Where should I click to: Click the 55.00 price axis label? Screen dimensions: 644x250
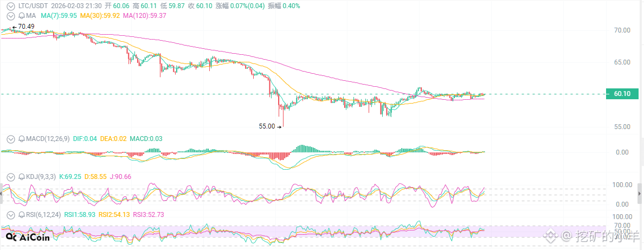622,127
